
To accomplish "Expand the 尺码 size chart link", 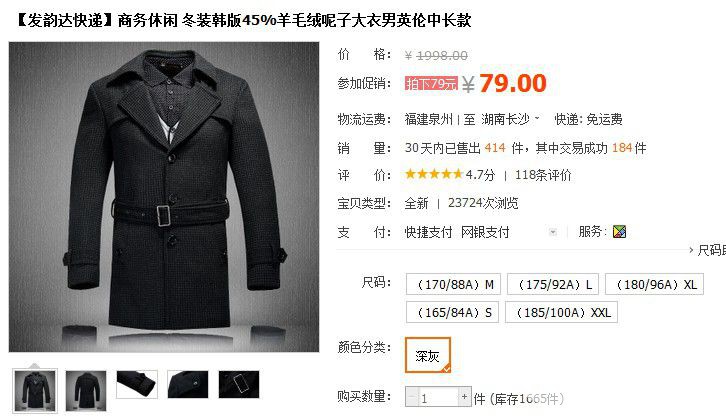I will click(x=707, y=250).
